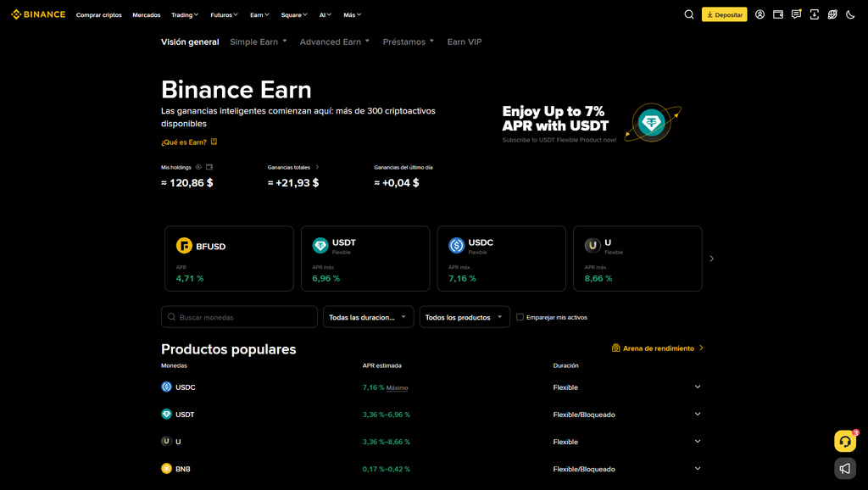
Task: Click the 7,16 % APR on USDC card
Action: click(462, 279)
